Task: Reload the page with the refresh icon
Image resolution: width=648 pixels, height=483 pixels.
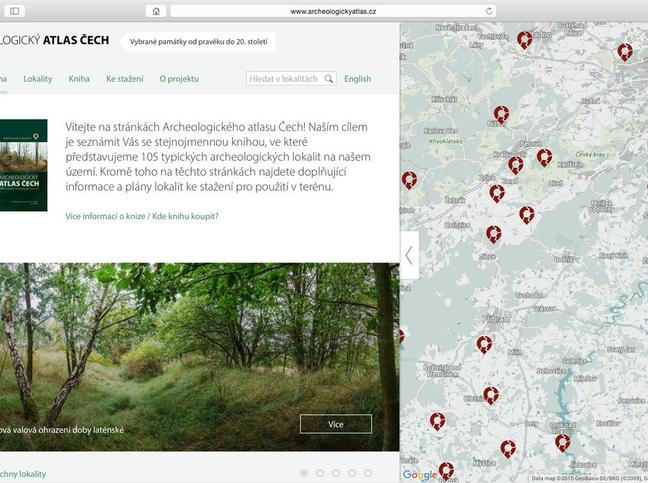Action: pos(489,11)
